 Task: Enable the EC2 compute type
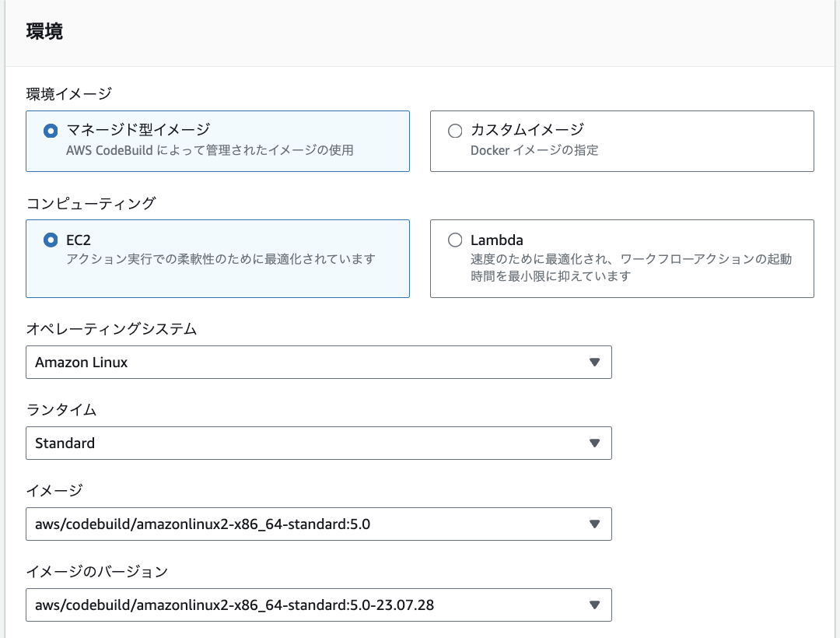pos(51,240)
